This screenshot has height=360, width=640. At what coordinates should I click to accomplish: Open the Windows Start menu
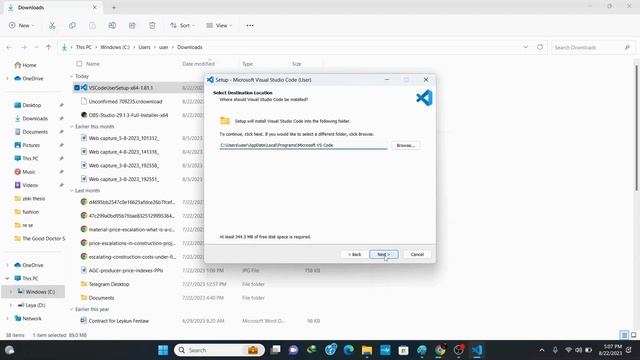click(163, 350)
